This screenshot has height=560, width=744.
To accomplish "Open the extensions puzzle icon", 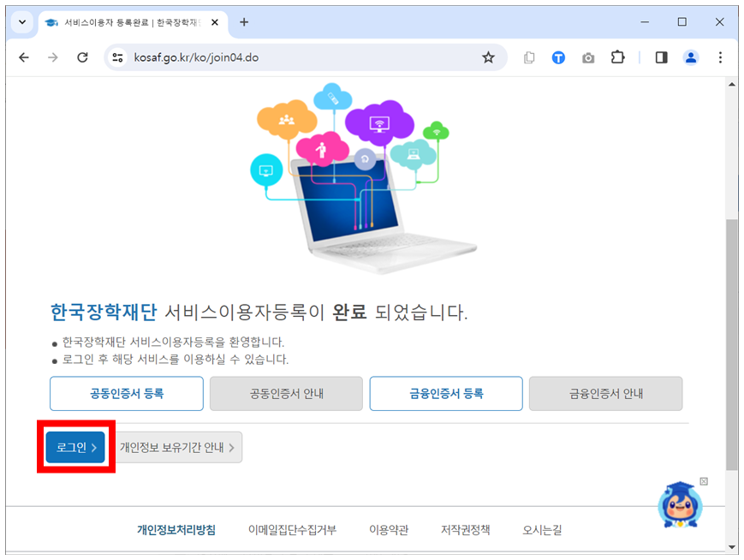I will tap(617, 57).
